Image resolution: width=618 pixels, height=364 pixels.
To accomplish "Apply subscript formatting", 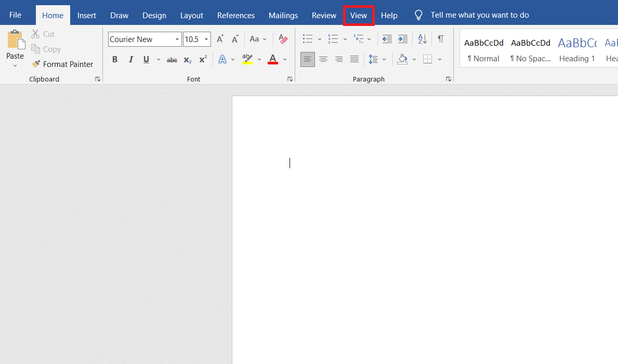I will click(x=188, y=60).
